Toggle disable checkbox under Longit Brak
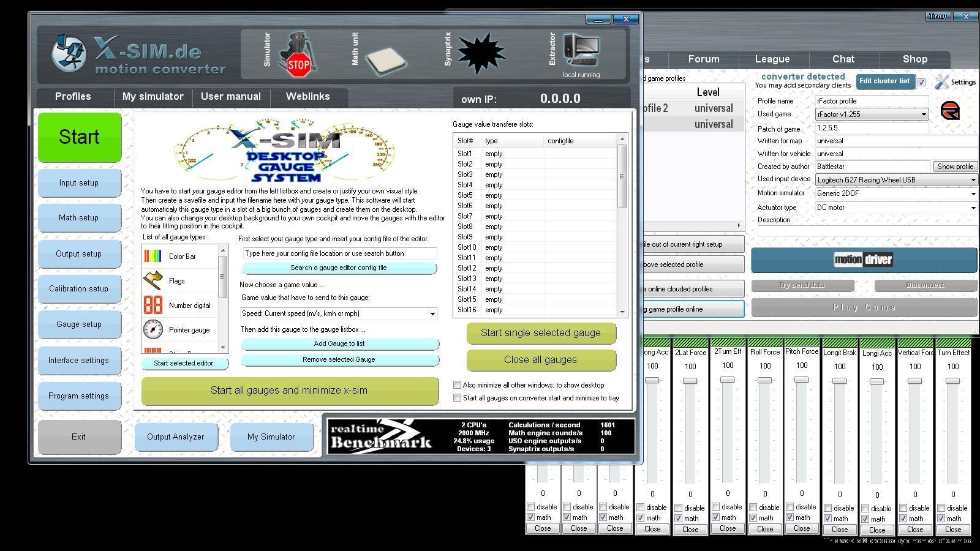980x551 pixels. (x=828, y=508)
